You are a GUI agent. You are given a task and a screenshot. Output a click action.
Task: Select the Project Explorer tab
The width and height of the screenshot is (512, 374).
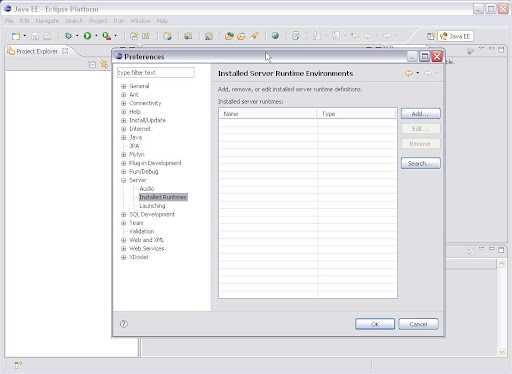37,51
